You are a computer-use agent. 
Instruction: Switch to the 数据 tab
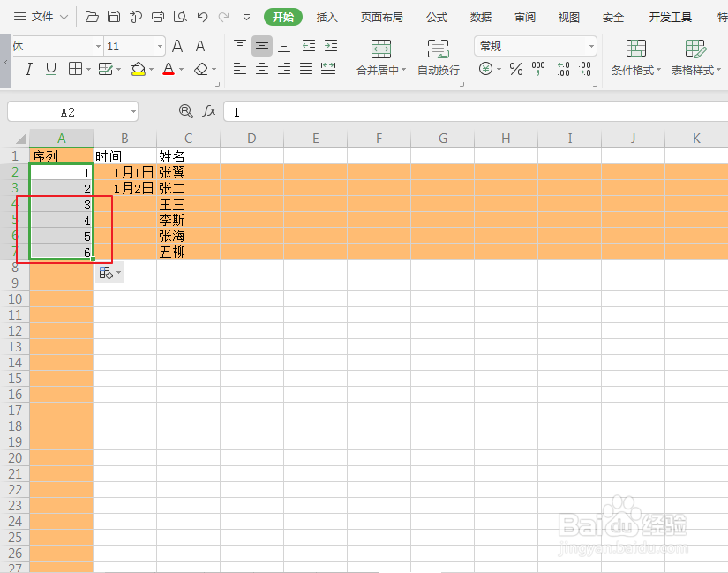point(481,18)
